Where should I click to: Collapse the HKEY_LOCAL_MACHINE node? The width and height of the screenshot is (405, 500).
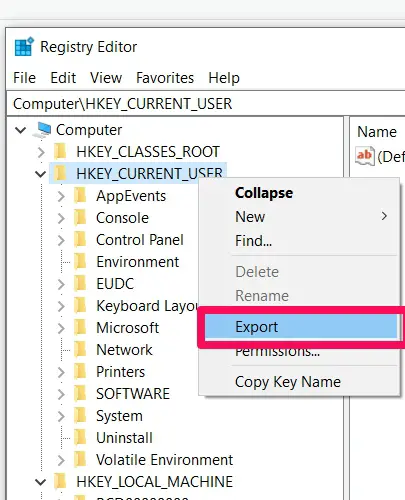coord(41,482)
